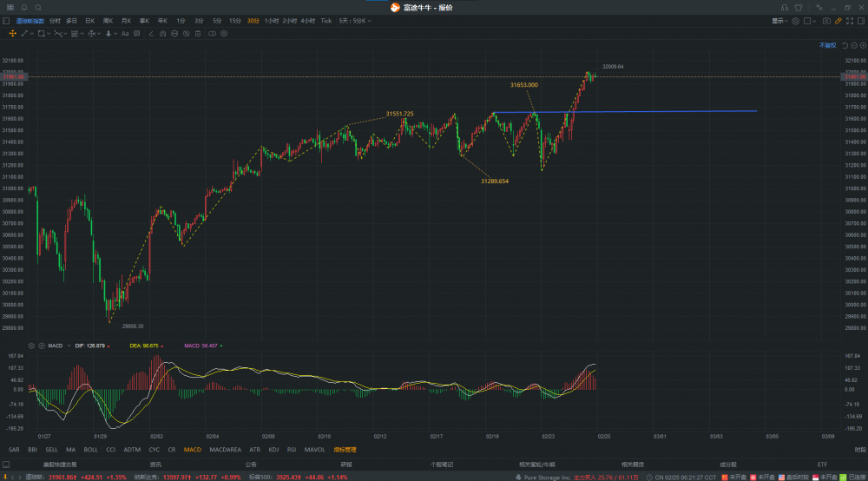This screenshot has height=481, width=868.
Task: Switch to the 日K timeframe tab
Action: pyautogui.click(x=89, y=21)
